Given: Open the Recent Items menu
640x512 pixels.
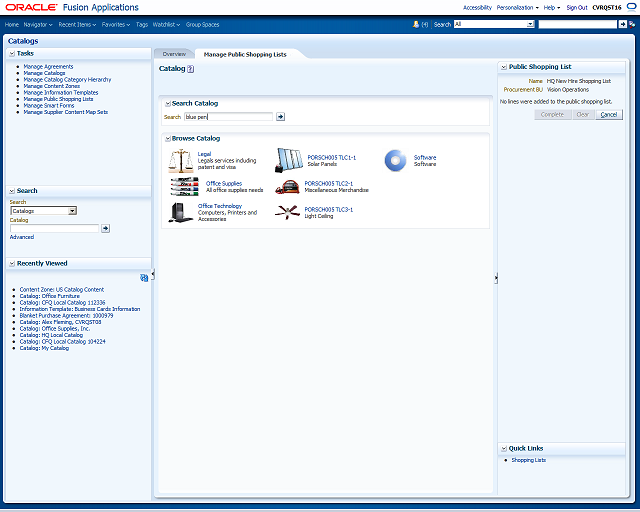Looking at the screenshot, I should [77, 24].
